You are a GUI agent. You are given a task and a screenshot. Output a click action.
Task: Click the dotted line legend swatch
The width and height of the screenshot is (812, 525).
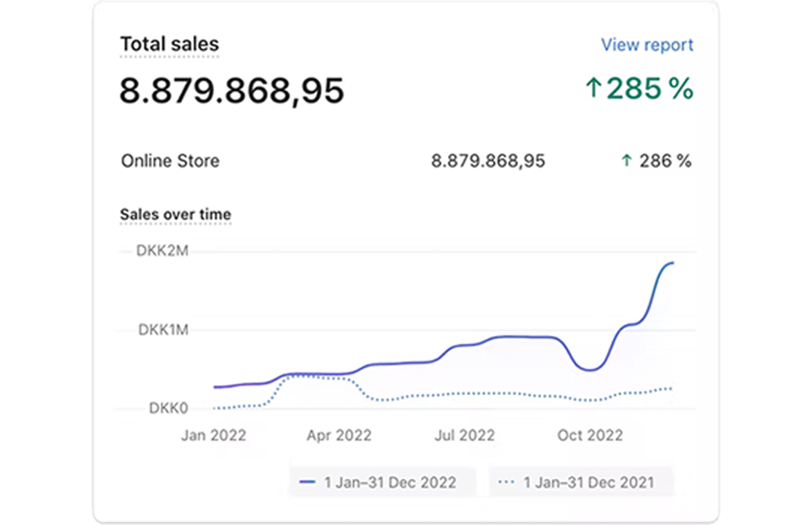(x=506, y=482)
